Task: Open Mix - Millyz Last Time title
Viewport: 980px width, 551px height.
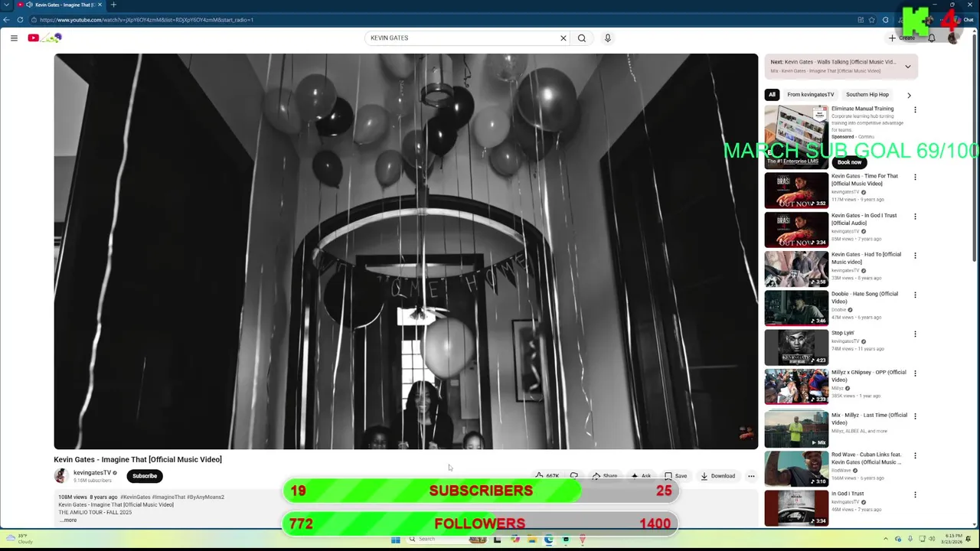Action: 869,419
